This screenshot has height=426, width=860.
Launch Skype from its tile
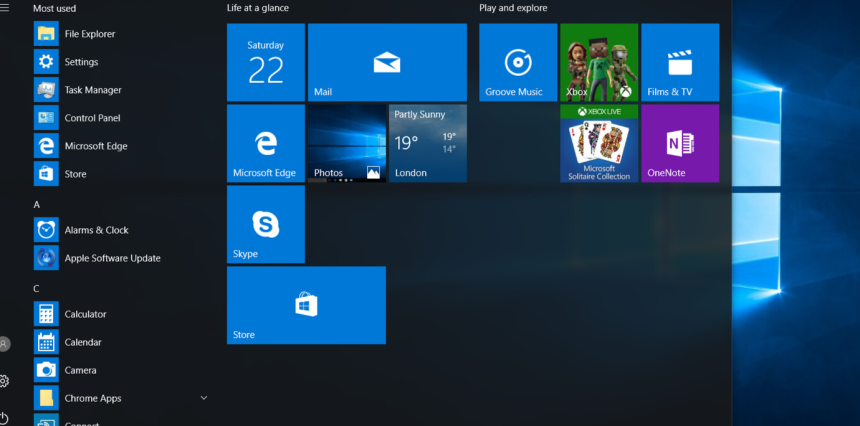265,224
